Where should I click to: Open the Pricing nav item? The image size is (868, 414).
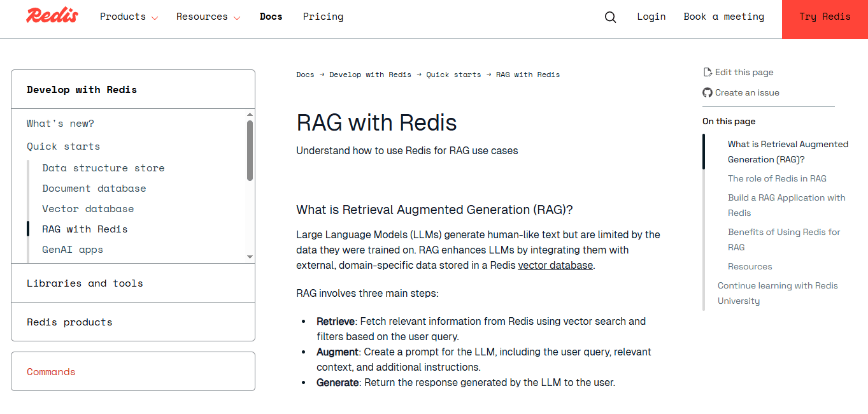coord(323,17)
